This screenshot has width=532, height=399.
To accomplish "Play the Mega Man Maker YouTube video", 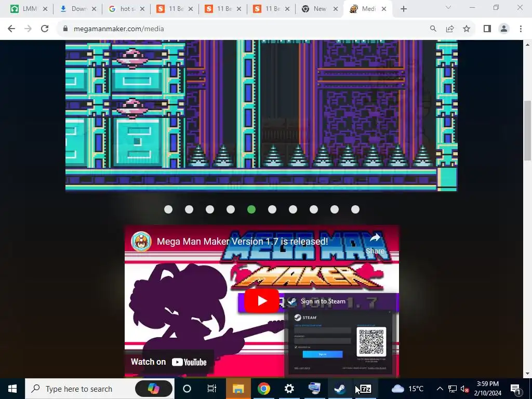I will (262, 301).
